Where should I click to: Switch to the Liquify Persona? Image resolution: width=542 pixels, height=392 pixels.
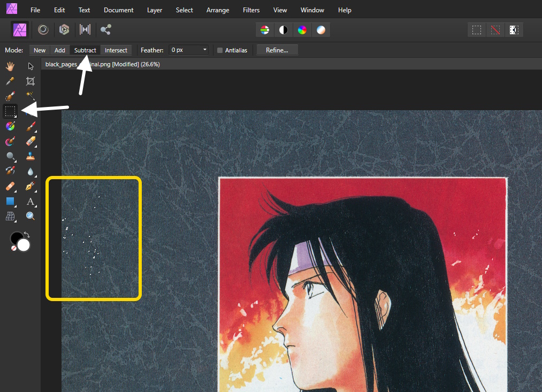(x=43, y=30)
